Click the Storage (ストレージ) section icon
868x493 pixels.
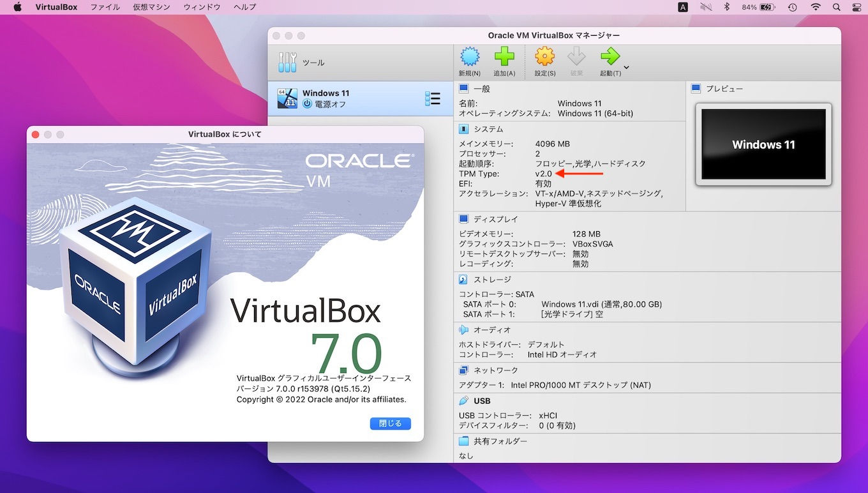[x=464, y=279]
